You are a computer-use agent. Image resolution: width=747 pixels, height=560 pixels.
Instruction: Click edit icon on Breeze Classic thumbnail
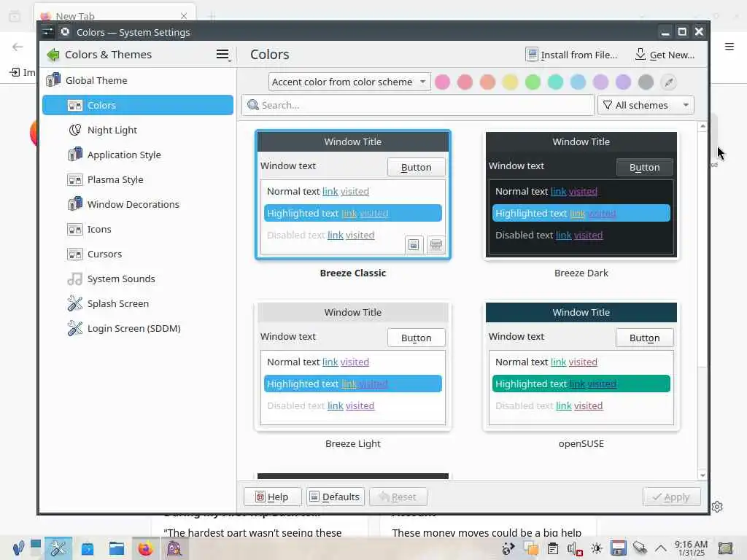[x=414, y=245]
